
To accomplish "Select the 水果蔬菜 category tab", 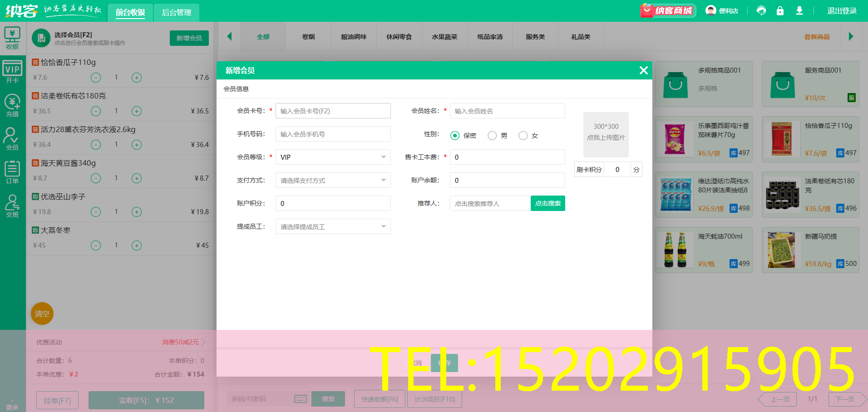I will click(x=445, y=37).
